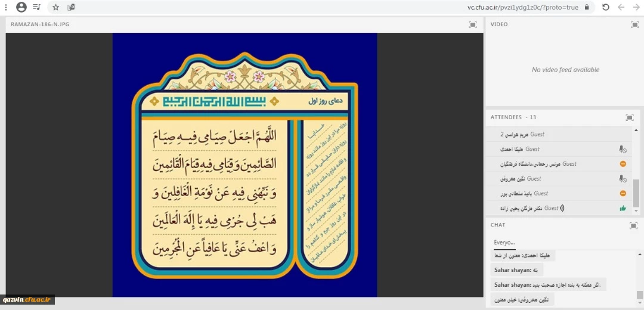Open the browser three-dot menu

coord(6,7)
